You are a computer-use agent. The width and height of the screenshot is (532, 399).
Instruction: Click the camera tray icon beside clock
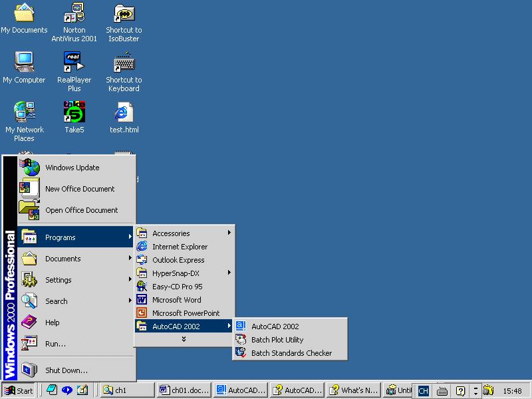pos(488,390)
